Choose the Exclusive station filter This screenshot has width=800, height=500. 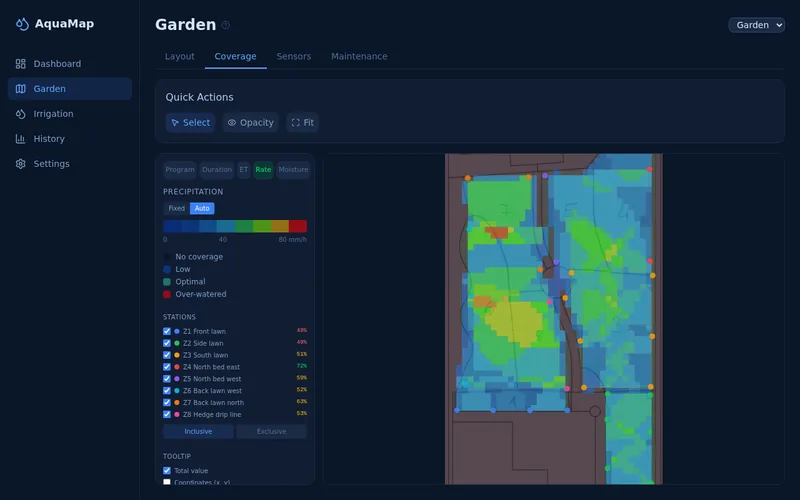click(x=271, y=432)
